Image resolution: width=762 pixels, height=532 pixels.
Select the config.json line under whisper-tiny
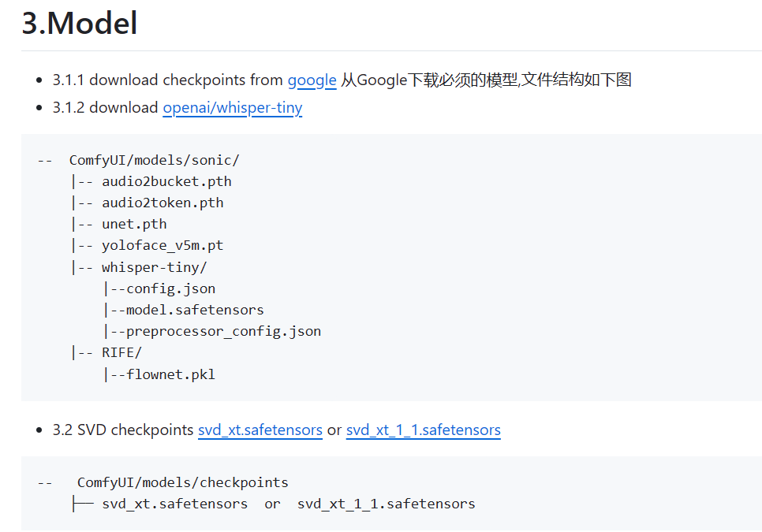pyautogui.click(x=170, y=288)
